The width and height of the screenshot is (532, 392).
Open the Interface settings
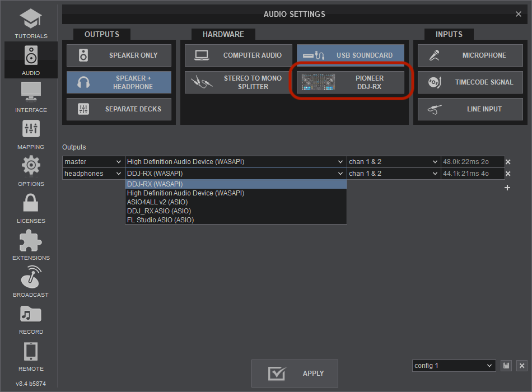31,97
